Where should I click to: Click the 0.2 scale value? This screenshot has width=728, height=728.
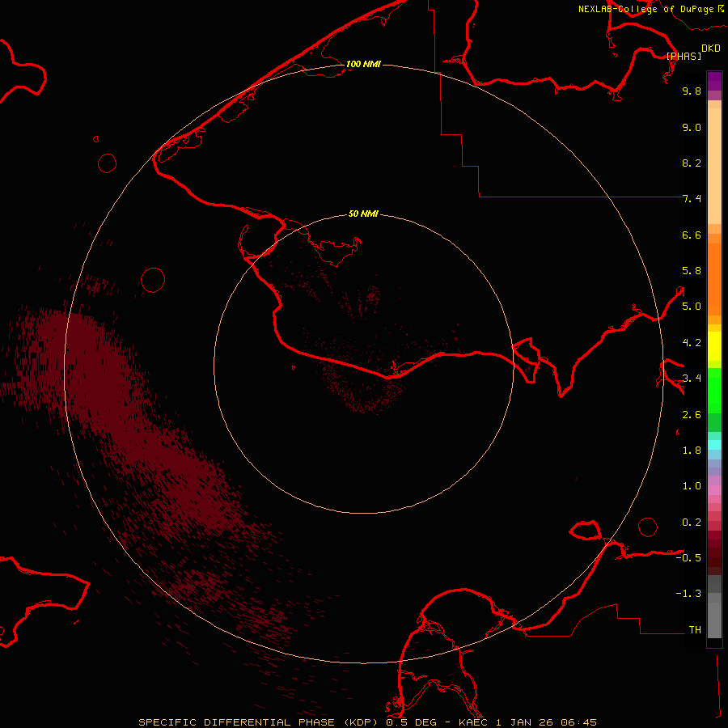[x=692, y=523]
